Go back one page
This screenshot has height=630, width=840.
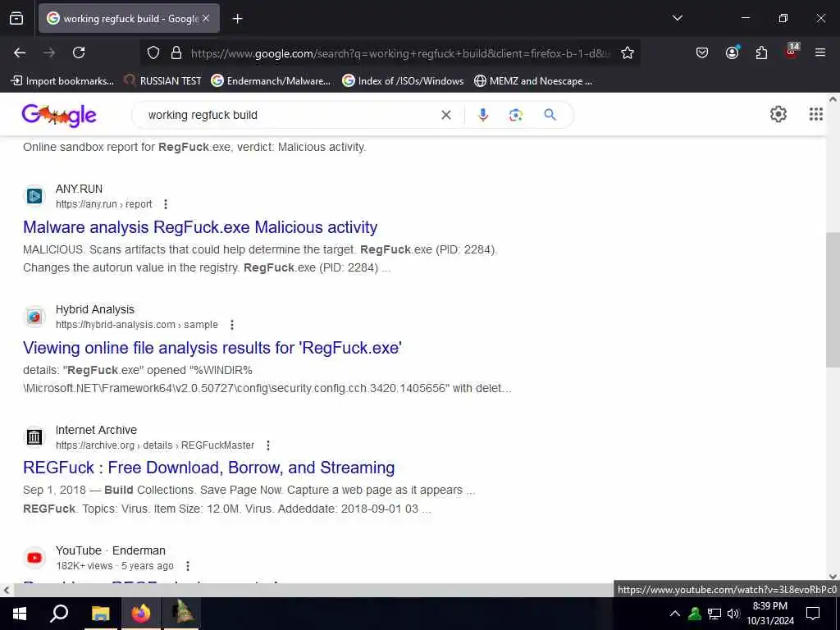[x=20, y=52]
